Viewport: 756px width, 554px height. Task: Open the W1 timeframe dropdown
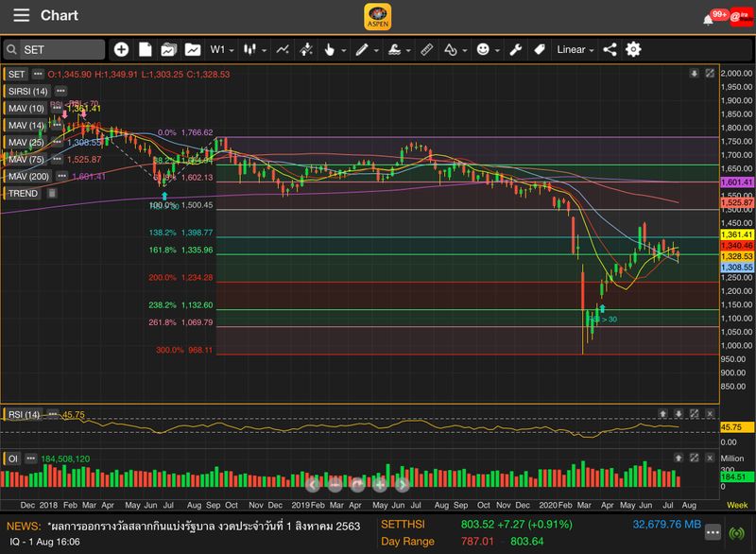click(x=223, y=49)
